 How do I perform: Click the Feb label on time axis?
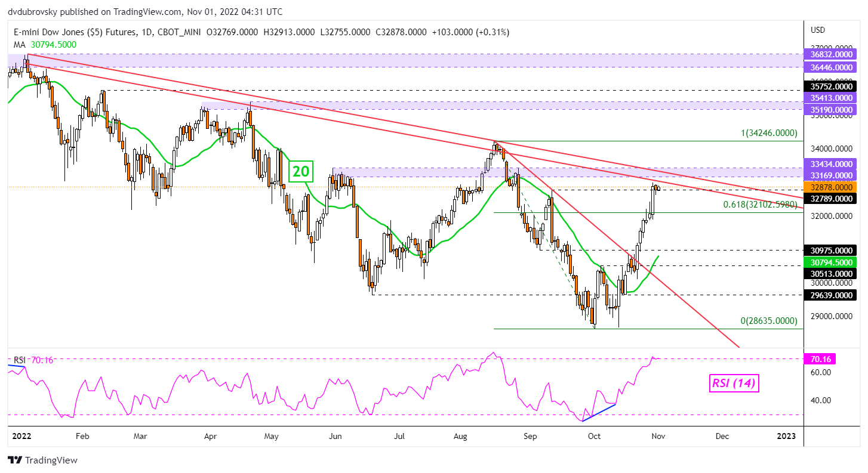click(x=82, y=436)
